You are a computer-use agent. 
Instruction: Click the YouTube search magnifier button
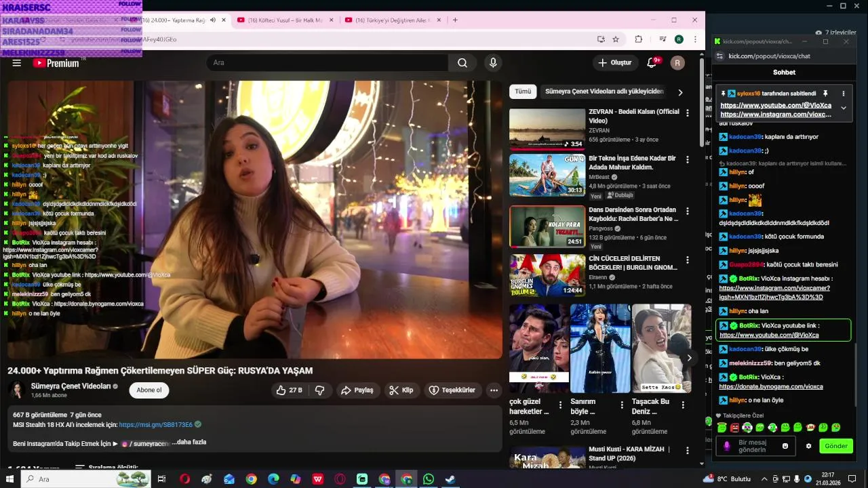pyautogui.click(x=462, y=63)
